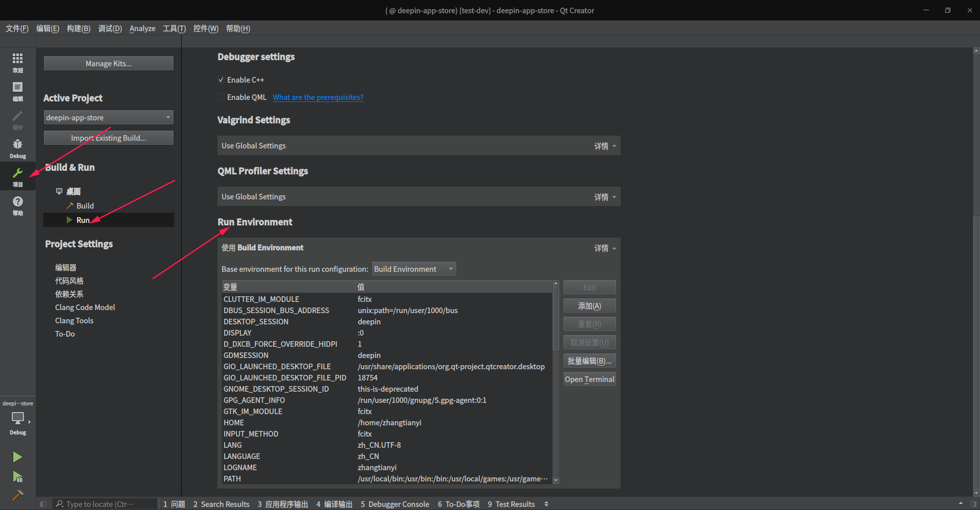The width and height of the screenshot is (980, 510).
Task: Open the Help mode question icon
Action: (17, 205)
